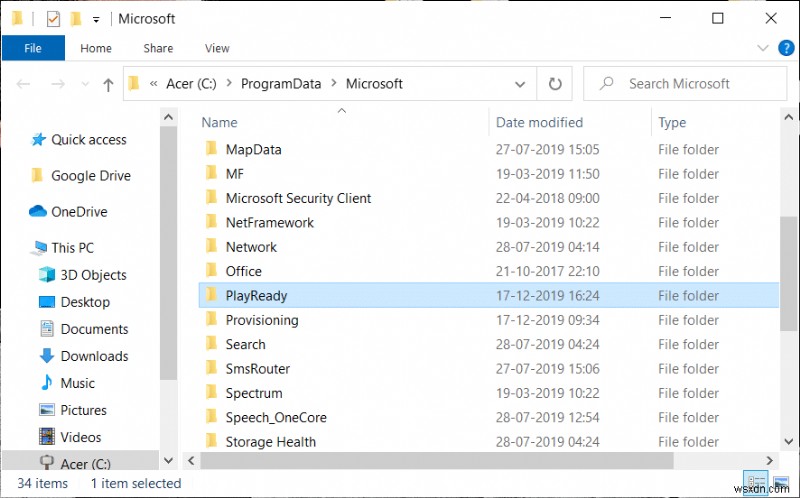Click the Music note icon in sidebar
Viewport: 800px width, 498px height.
[x=46, y=383]
